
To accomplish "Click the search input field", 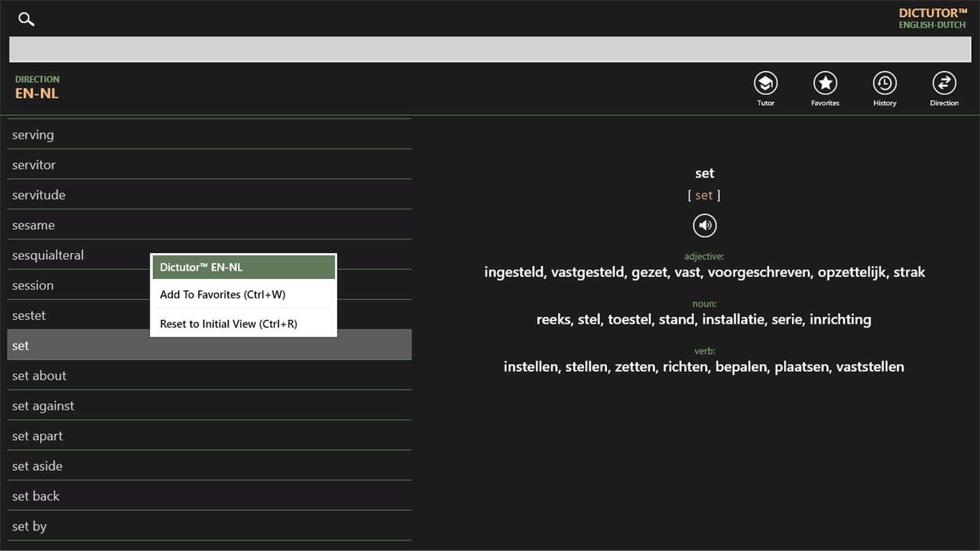I will coord(490,50).
